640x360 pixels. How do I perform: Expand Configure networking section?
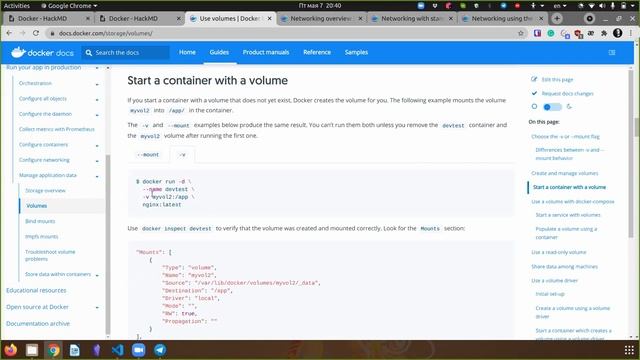(x=97, y=161)
